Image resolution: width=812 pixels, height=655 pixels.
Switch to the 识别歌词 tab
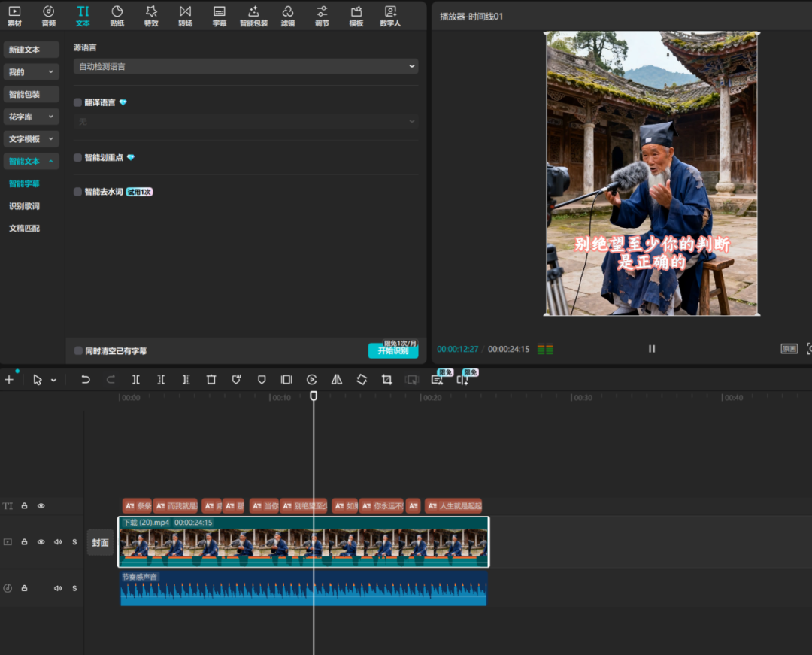pyautogui.click(x=24, y=206)
